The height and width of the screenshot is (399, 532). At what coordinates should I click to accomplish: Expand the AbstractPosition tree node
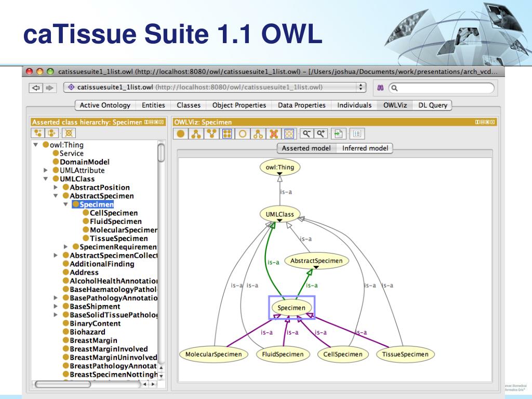(x=56, y=187)
